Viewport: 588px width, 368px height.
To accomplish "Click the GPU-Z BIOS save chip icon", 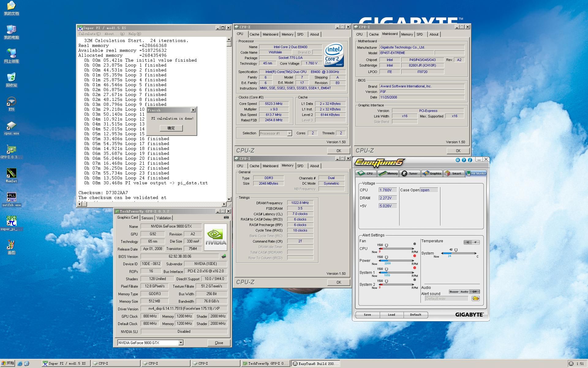I will [x=224, y=256].
